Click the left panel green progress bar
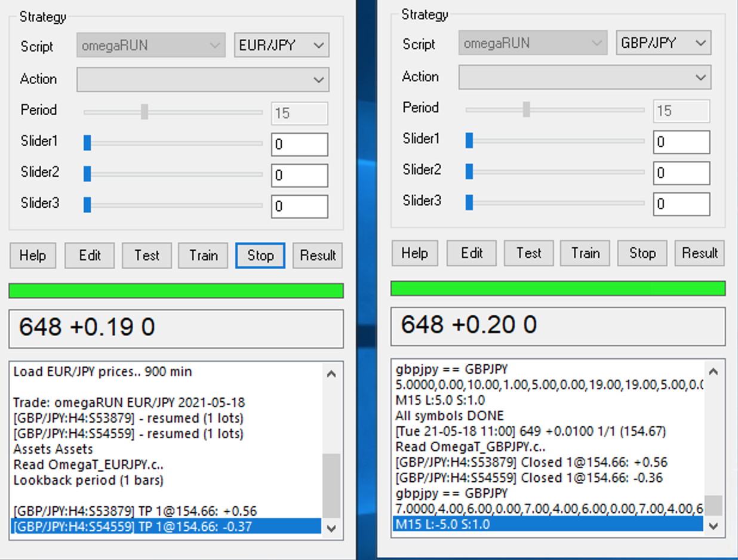 click(176, 291)
